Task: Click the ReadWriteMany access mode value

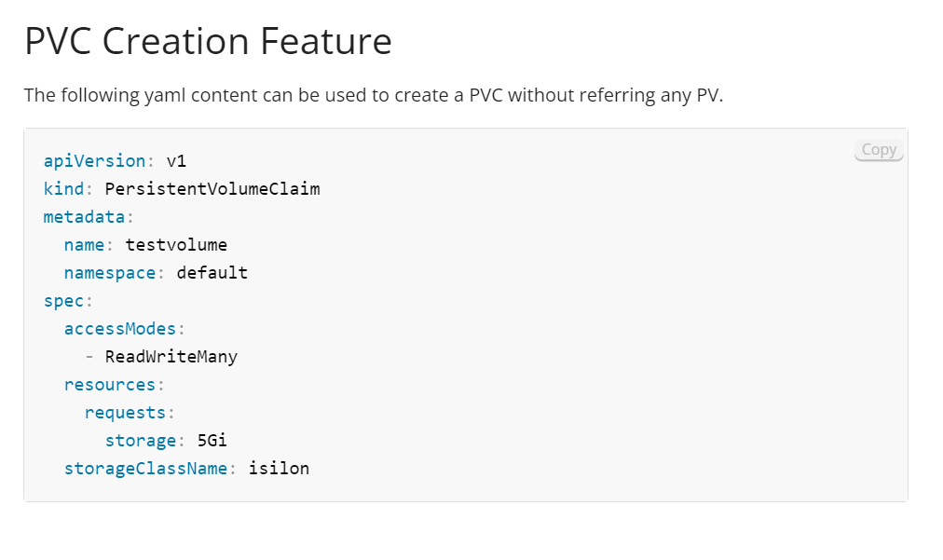Action: (171, 356)
